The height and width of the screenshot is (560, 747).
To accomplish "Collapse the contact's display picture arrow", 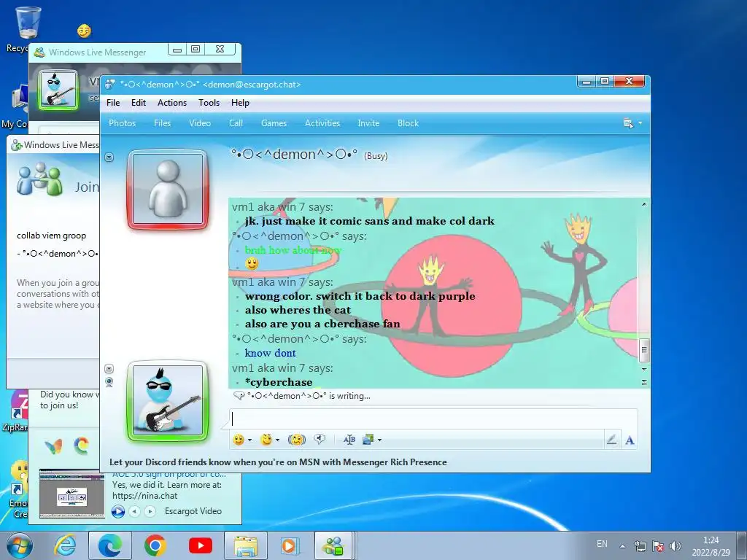I will 109,157.
